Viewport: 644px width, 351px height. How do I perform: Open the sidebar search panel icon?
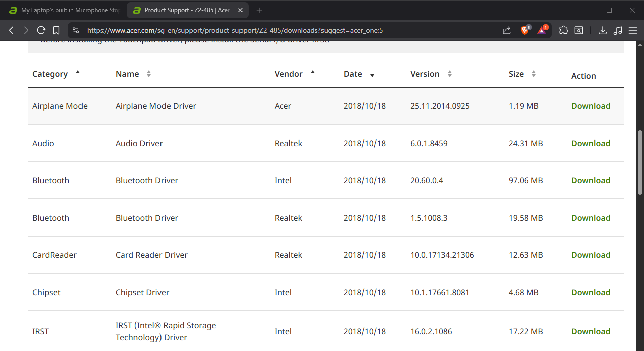click(x=579, y=30)
